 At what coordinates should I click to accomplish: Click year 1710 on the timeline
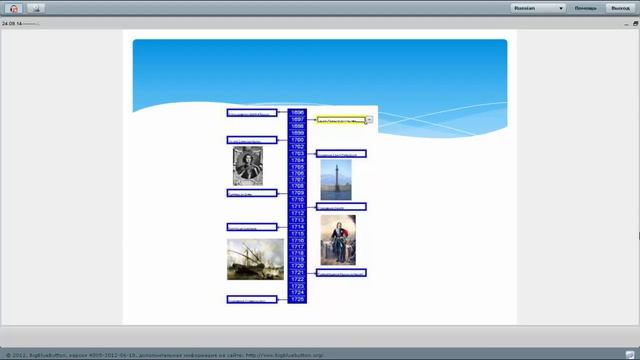coord(298,200)
